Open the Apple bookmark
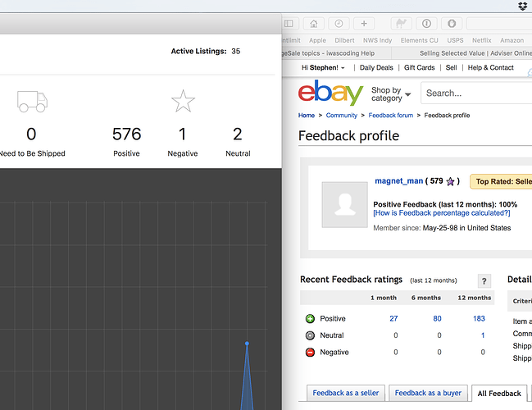This screenshot has height=410, width=532. [x=317, y=40]
